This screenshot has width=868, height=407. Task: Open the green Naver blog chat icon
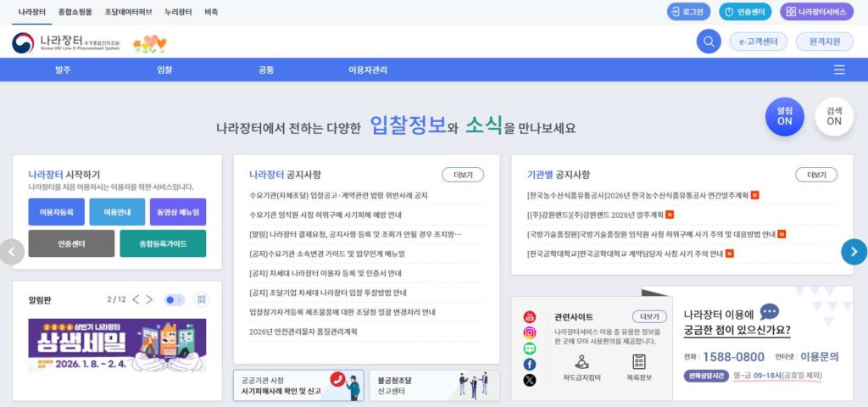530,348
